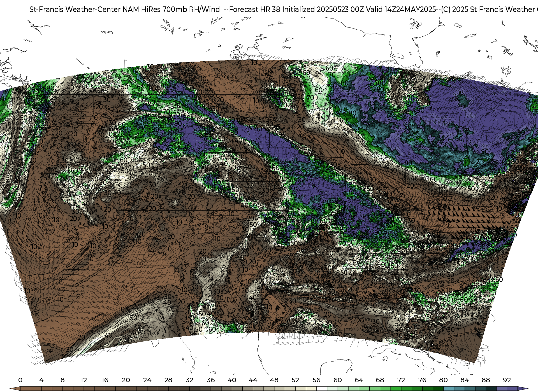This screenshot has height=392, width=538.
Task: Click "Forecast HR 38" in the header
Action: click(x=255, y=10)
